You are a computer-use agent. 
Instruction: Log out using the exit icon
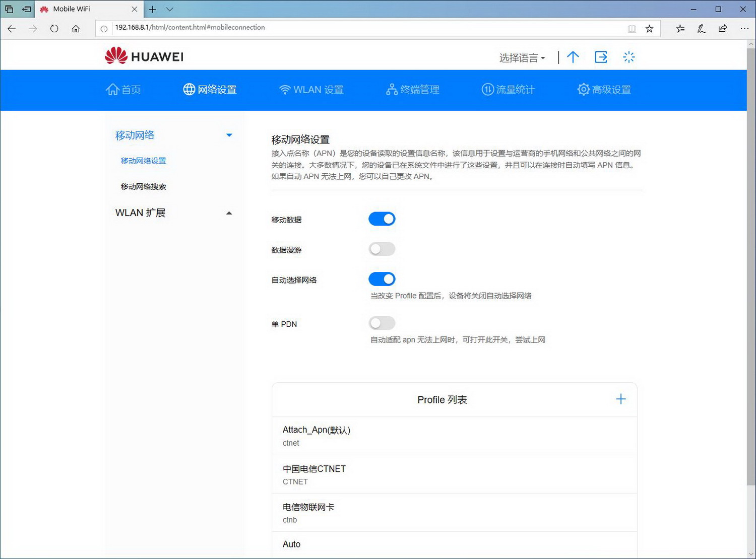click(601, 57)
